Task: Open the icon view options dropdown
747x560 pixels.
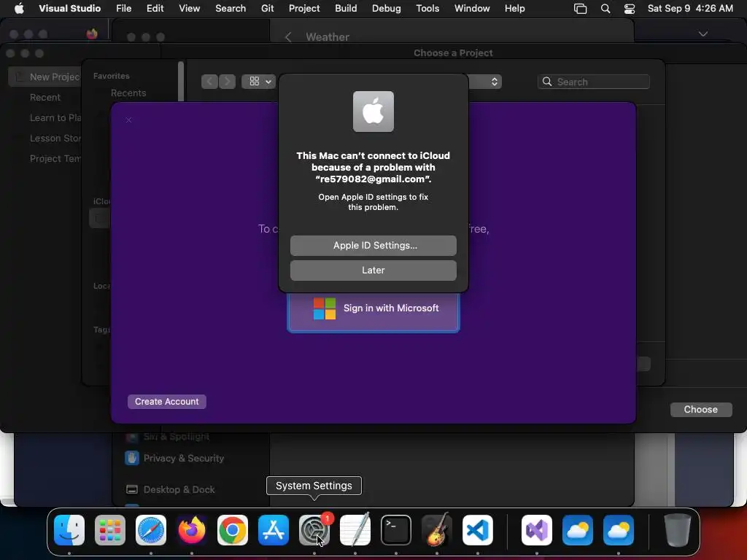Action: (x=259, y=82)
